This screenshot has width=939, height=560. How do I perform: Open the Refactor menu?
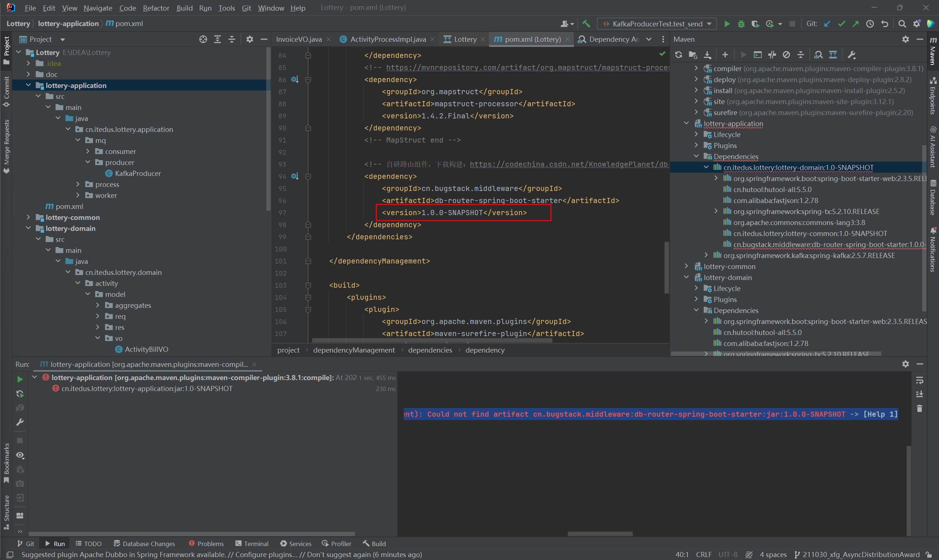click(156, 8)
